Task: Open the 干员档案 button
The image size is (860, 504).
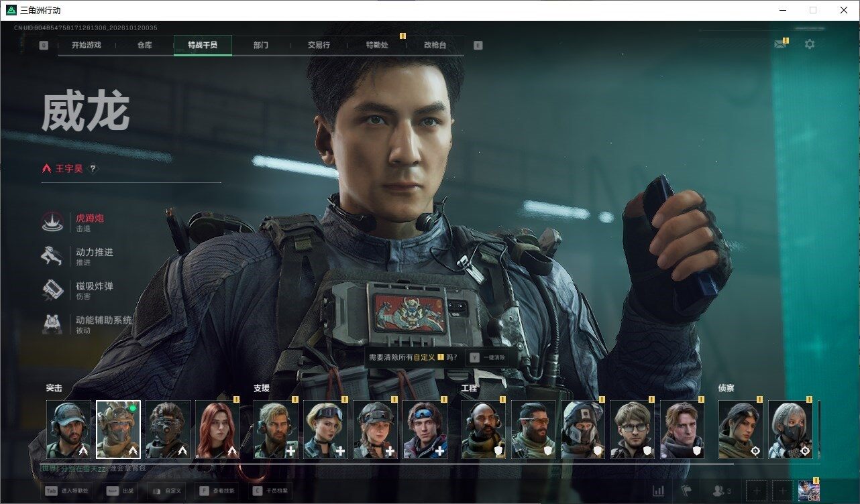Action: (x=272, y=491)
